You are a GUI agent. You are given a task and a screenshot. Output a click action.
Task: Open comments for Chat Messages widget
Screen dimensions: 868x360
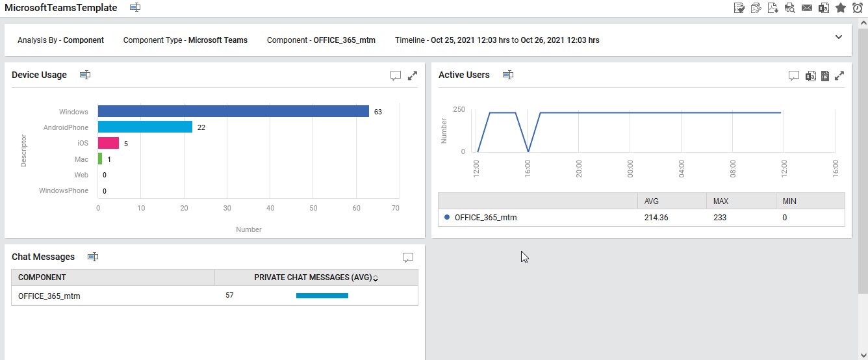tap(408, 258)
